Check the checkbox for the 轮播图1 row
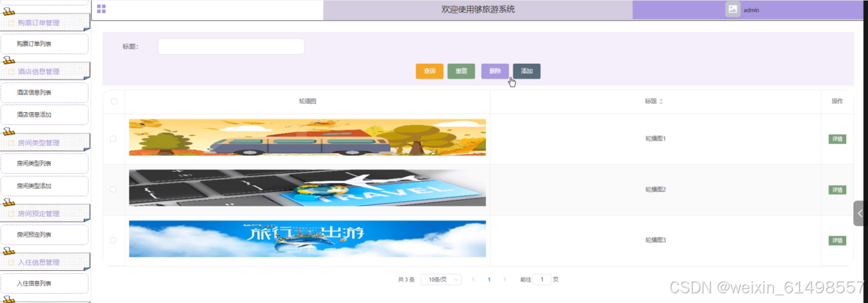 pos(113,138)
